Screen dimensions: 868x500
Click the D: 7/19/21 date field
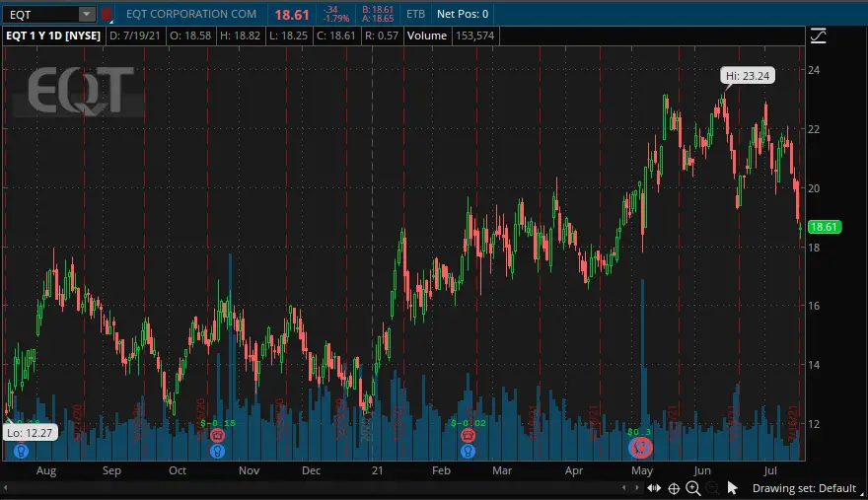[x=134, y=36]
